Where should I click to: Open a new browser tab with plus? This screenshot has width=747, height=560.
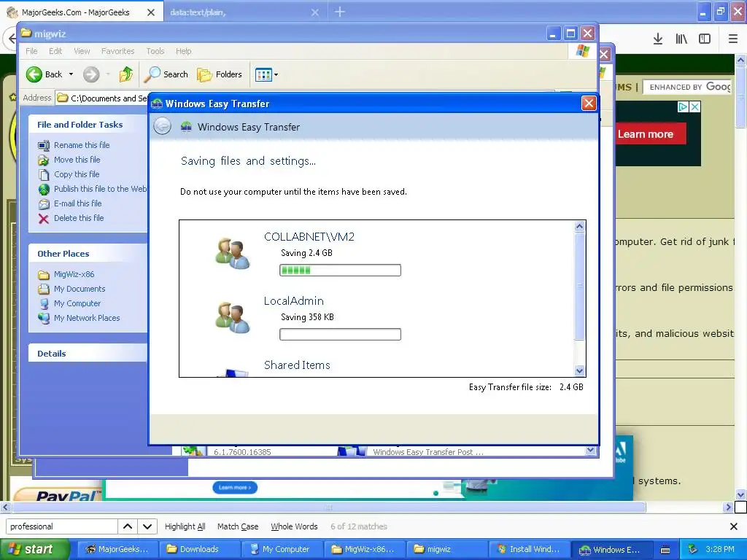[x=340, y=12]
